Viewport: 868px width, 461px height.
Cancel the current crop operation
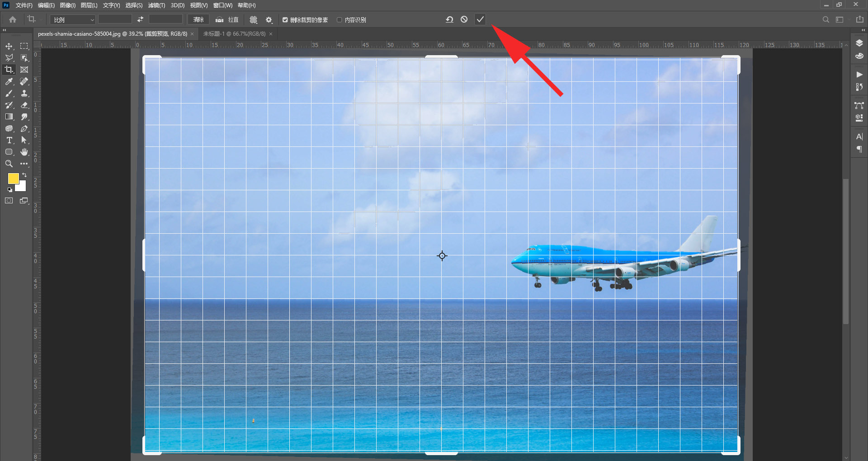464,19
